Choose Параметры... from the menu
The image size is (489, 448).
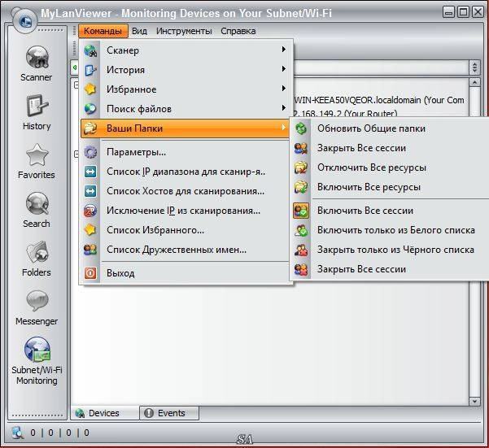[185, 152]
